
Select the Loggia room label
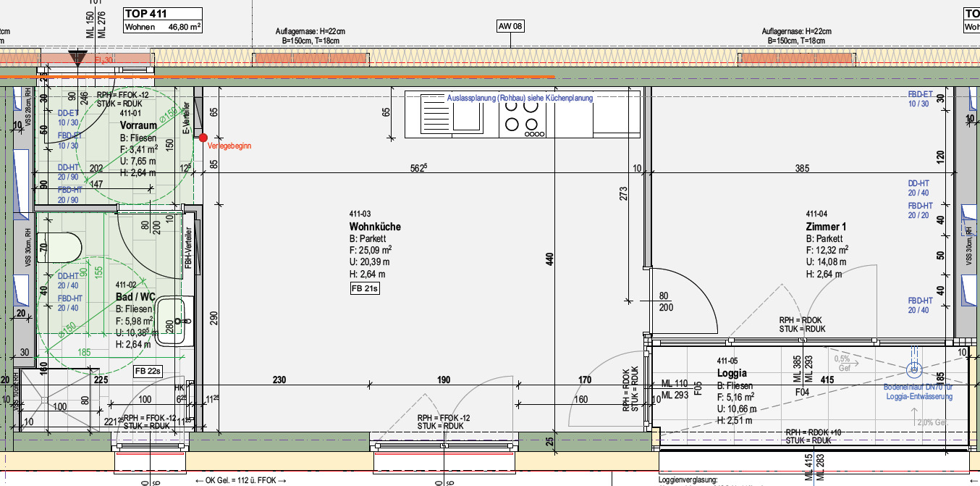731,373
